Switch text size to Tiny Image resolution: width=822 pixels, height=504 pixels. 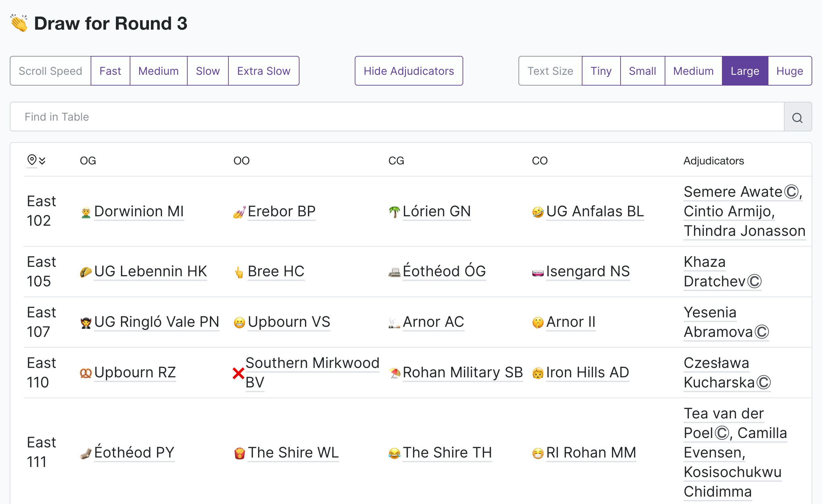click(x=601, y=71)
